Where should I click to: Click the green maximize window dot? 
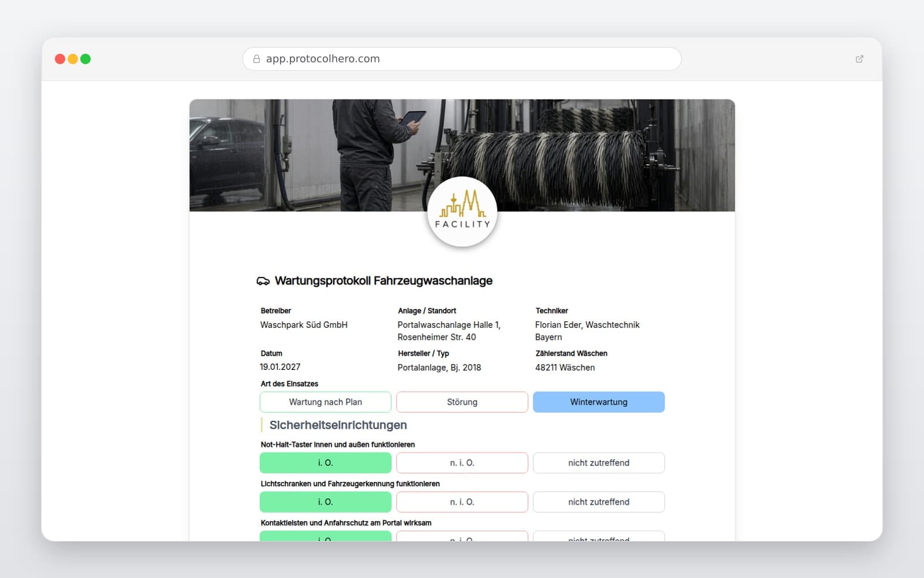[85, 59]
